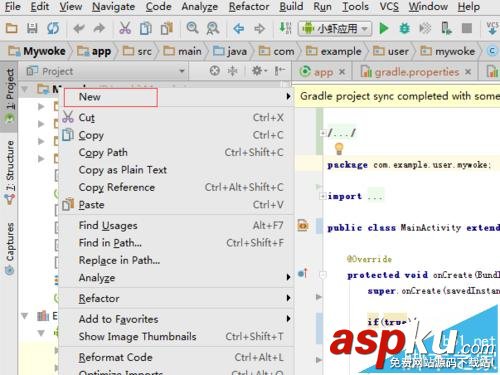Click the related XML file gutter icon
Viewport: 500px width, 375px height.
click(303, 226)
